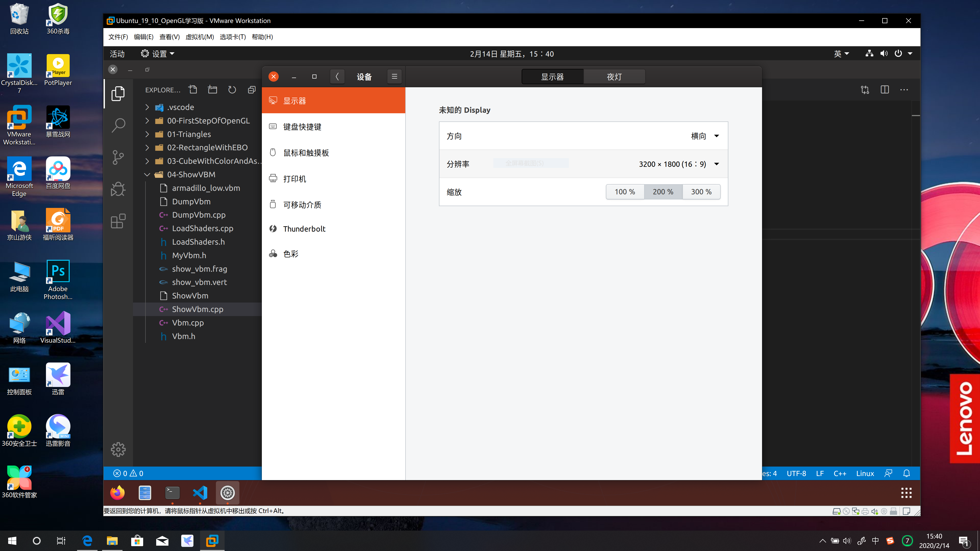
Task: Set scaling to 100 %
Action: click(x=625, y=192)
